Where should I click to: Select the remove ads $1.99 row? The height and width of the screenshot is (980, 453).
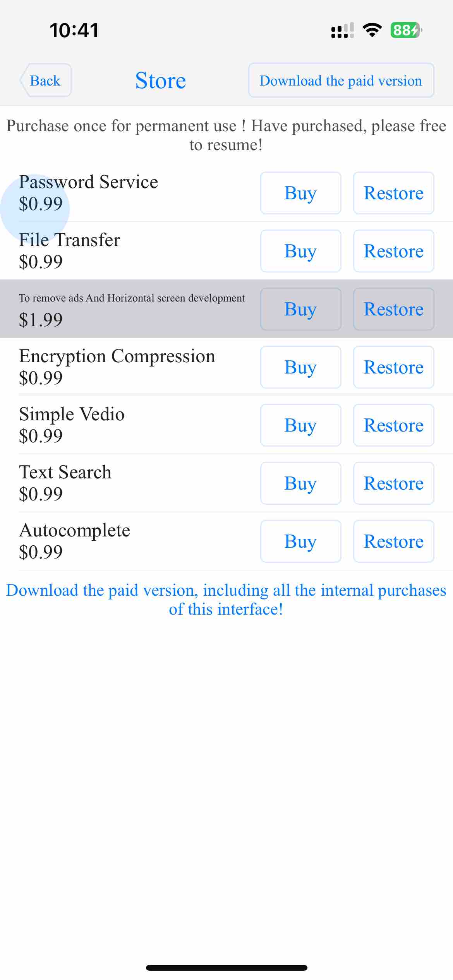tap(226, 309)
